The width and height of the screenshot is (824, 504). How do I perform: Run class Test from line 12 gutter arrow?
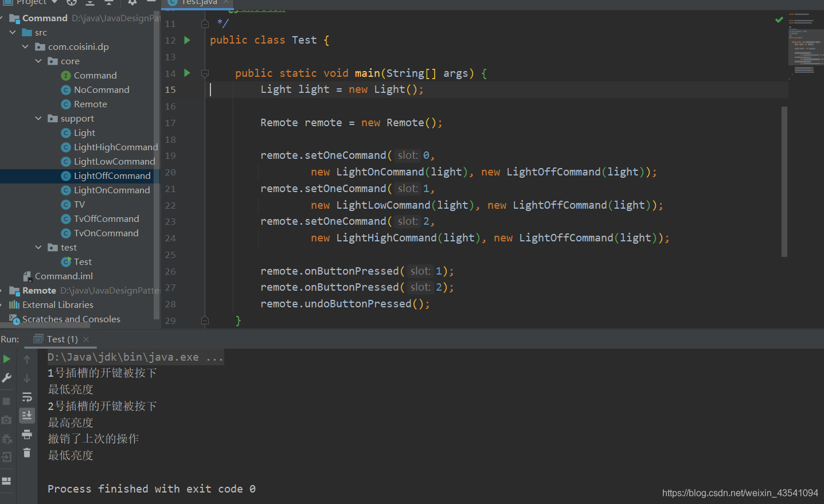(187, 40)
